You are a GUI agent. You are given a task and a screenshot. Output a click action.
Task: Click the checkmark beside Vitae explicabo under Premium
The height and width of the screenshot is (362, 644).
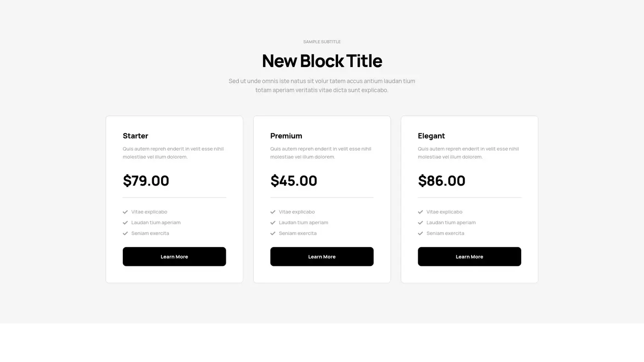[272, 212]
